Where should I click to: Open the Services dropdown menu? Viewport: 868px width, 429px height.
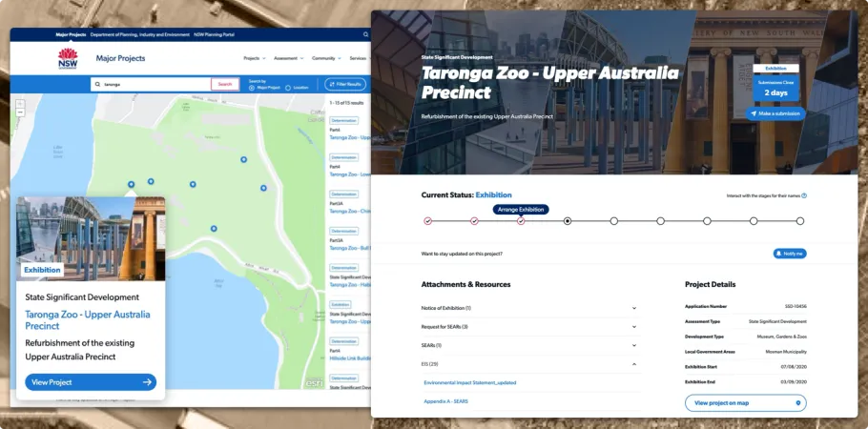point(361,58)
